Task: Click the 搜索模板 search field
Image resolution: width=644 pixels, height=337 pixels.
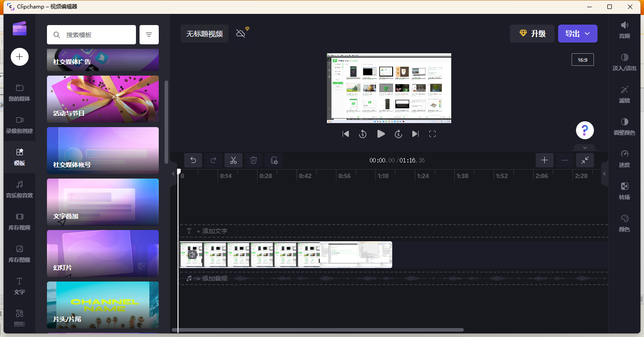Action: click(91, 35)
